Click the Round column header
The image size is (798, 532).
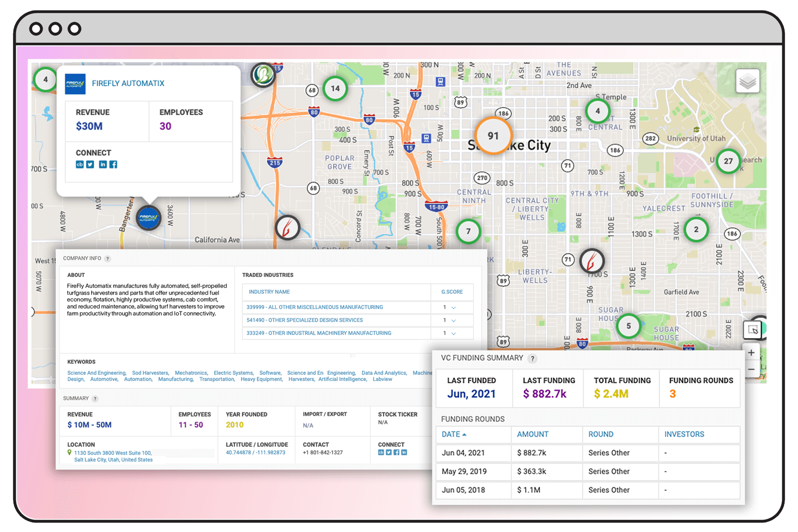click(x=601, y=434)
